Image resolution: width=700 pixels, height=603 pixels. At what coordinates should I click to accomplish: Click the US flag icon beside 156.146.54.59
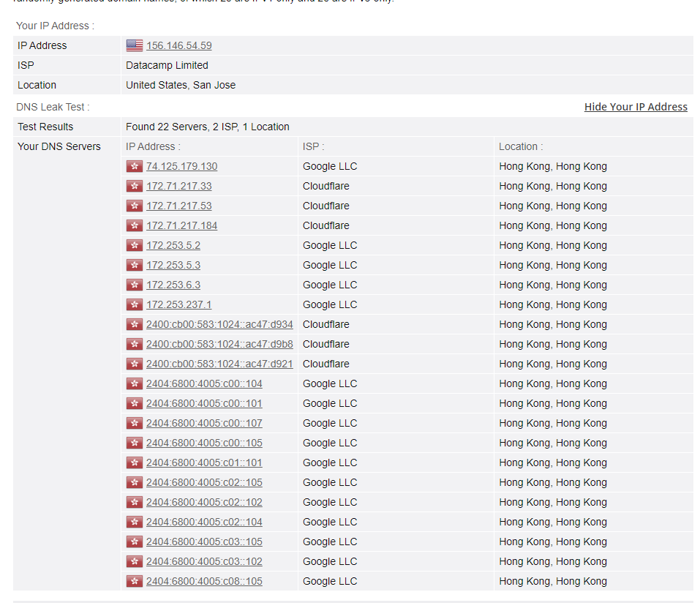pos(135,45)
